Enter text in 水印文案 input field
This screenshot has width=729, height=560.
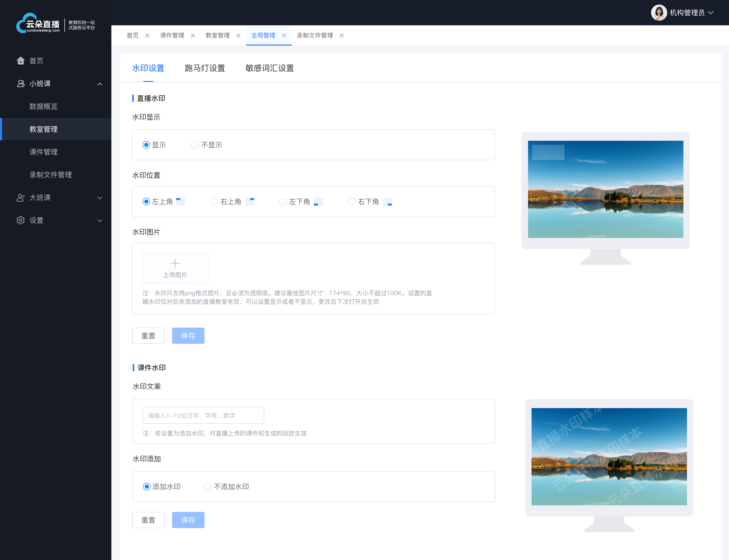tap(204, 415)
